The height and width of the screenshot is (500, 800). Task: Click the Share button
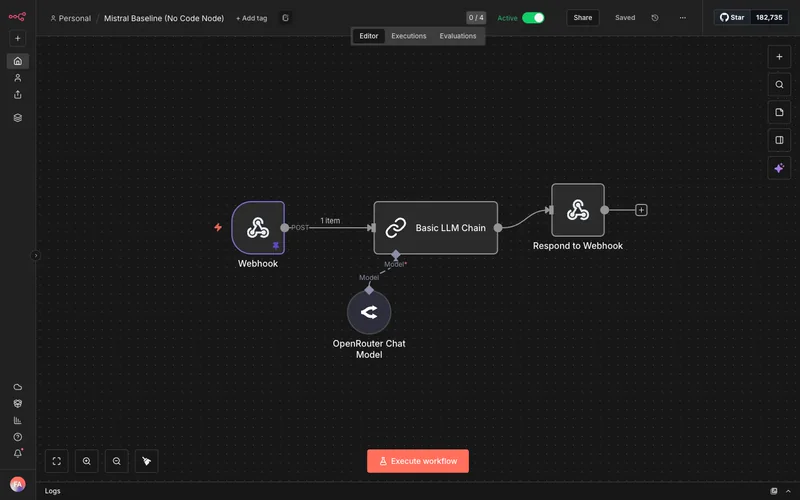point(583,18)
